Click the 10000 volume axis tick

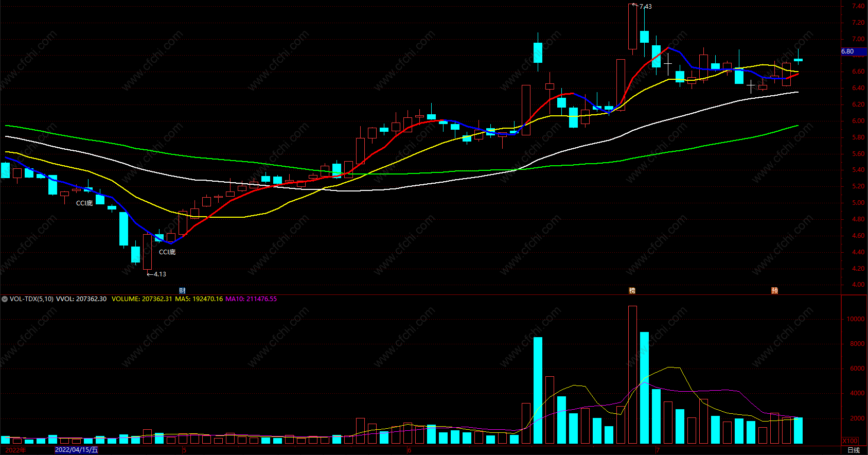click(x=856, y=319)
